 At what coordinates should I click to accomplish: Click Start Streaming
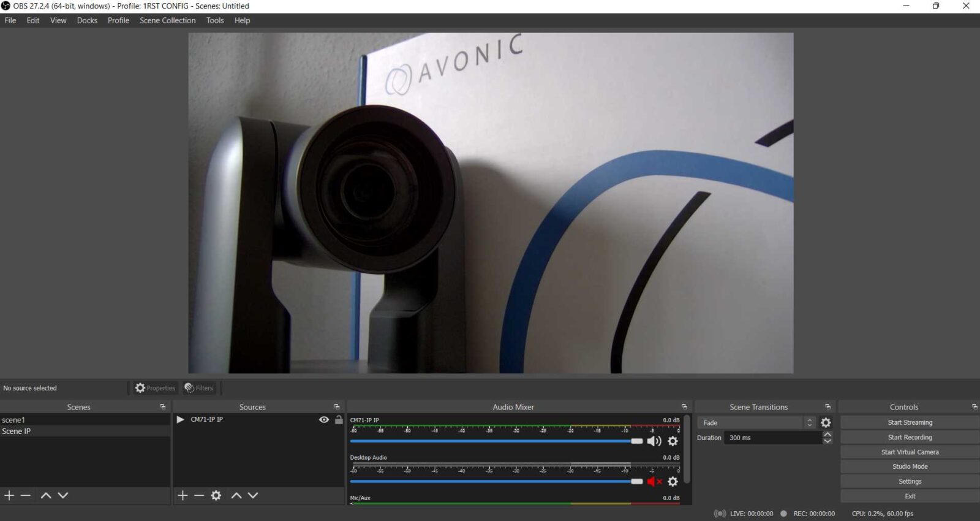[910, 422]
